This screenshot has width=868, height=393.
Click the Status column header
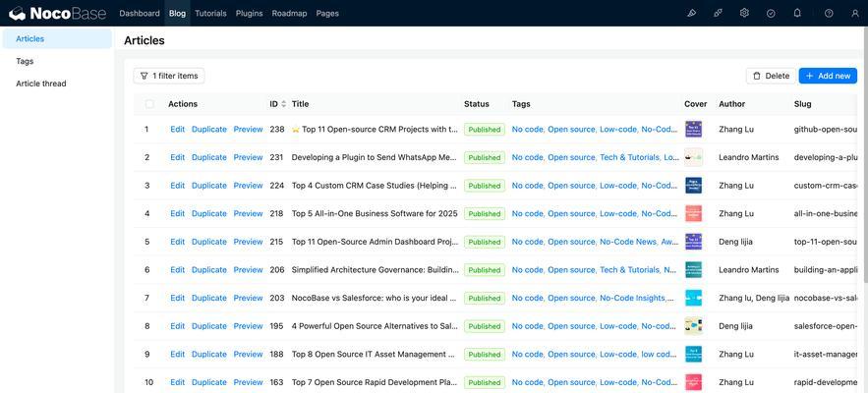tap(477, 104)
